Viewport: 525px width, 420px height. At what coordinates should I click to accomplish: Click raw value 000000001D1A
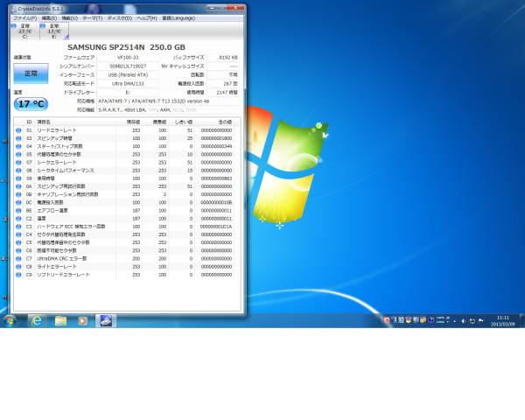pos(216,227)
